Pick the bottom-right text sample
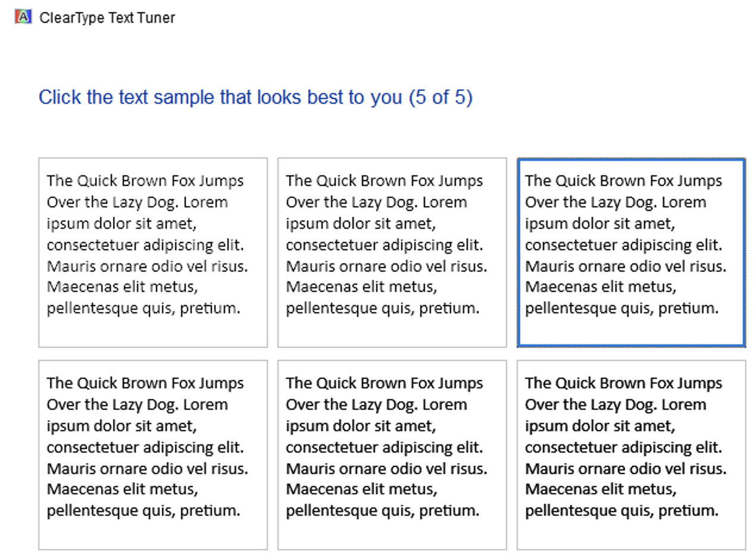Viewport: 756px width, 560px height. click(631, 454)
